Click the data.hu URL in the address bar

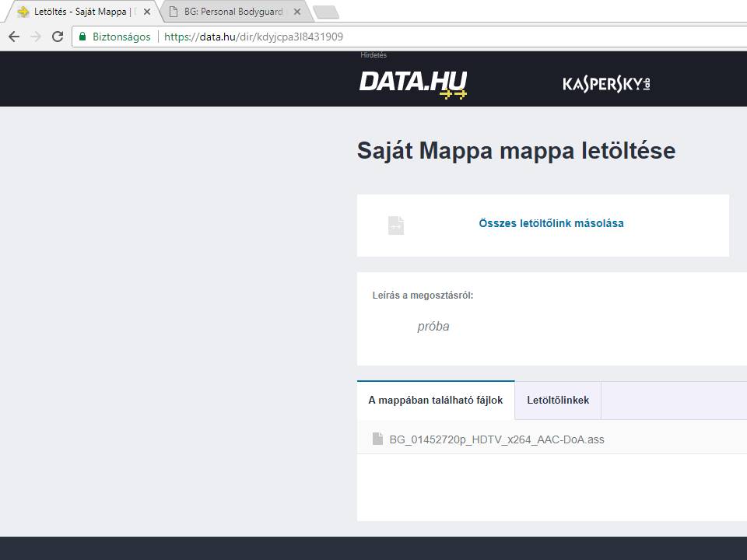pos(253,37)
